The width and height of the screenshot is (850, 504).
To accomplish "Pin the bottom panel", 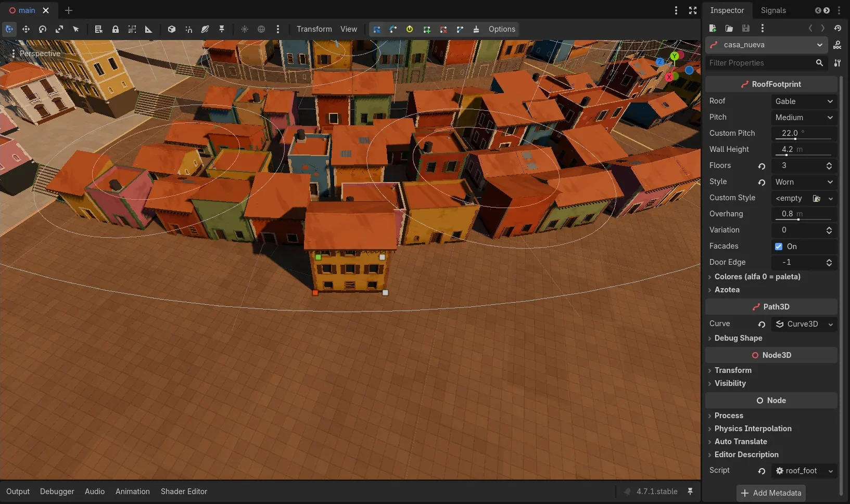I will click(690, 492).
